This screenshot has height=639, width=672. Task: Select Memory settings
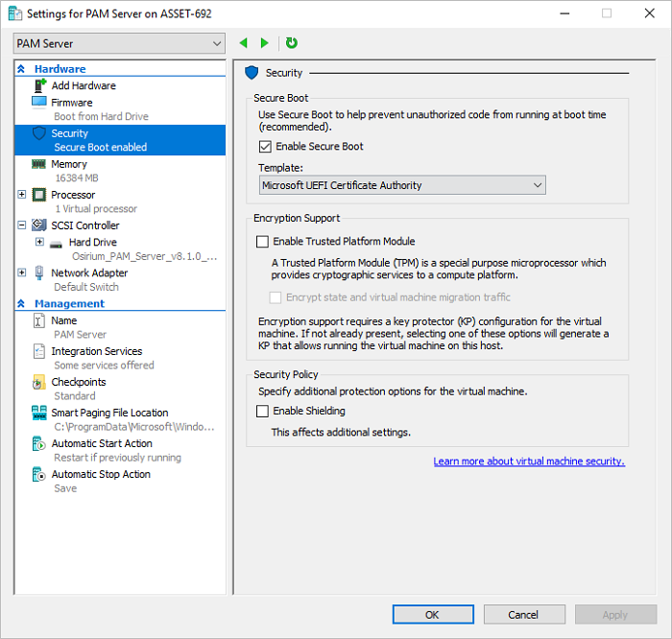[69, 164]
